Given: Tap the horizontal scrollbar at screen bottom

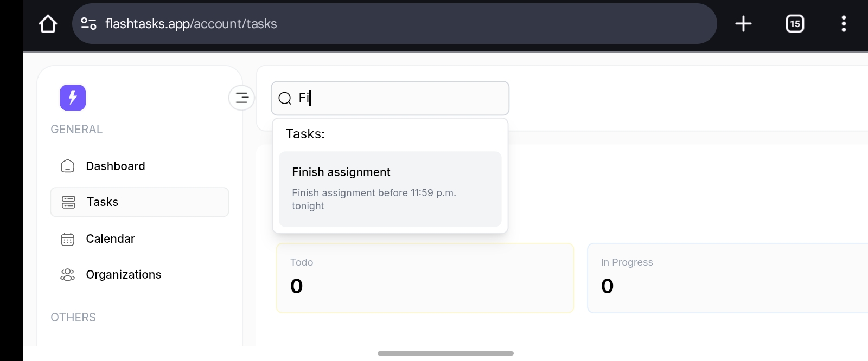Looking at the screenshot, I should click(x=445, y=353).
